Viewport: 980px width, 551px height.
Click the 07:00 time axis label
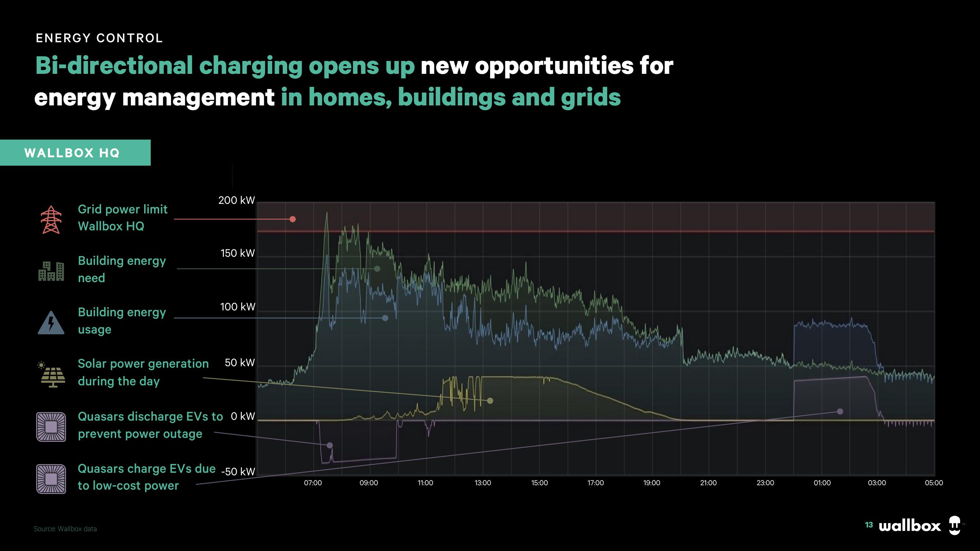313,483
